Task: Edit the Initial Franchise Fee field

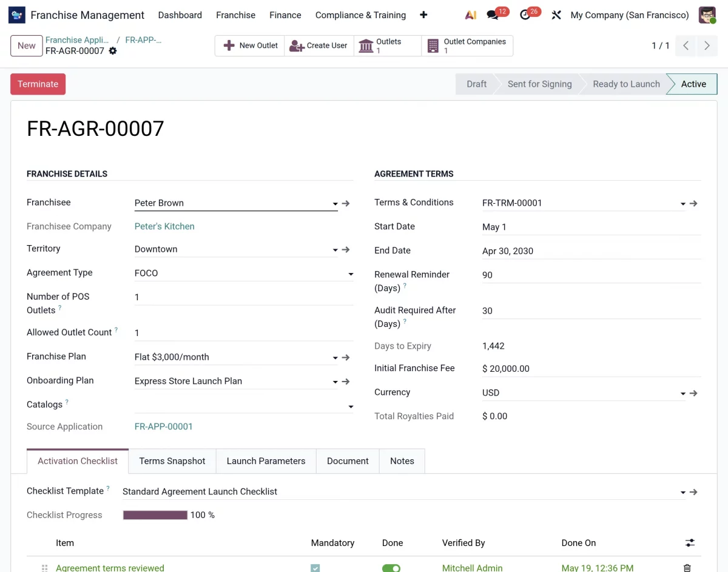Action: click(591, 369)
